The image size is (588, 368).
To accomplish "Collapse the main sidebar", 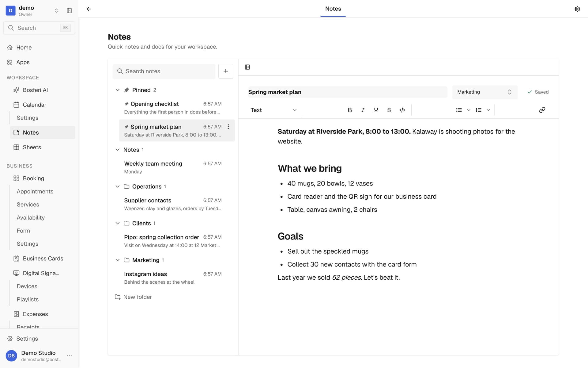I will coord(70,11).
